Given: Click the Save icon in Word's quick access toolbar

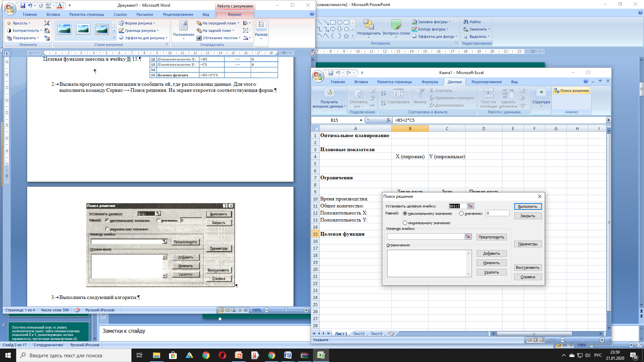Looking at the screenshot, I should click(x=22, y=5).
